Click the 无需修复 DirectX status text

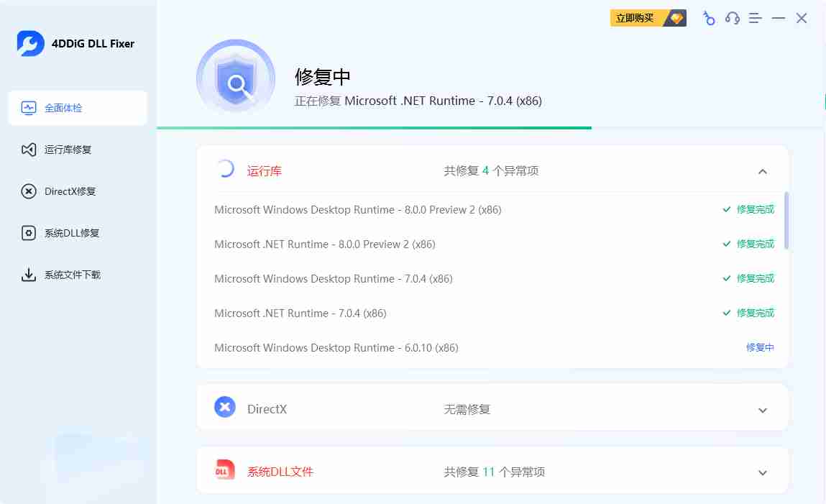(x=467, y=409)
